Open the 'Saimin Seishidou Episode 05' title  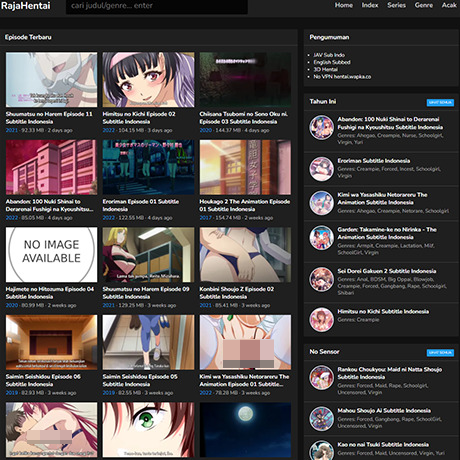(x=140, y=380)
